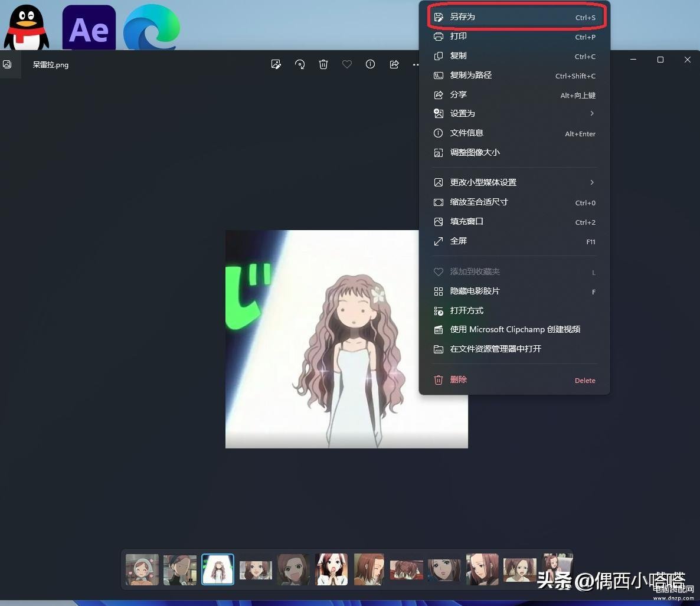Choose 在文件资源管理器中打开
The width and height of the screenshot is (700, 606).
coord(514,349)
